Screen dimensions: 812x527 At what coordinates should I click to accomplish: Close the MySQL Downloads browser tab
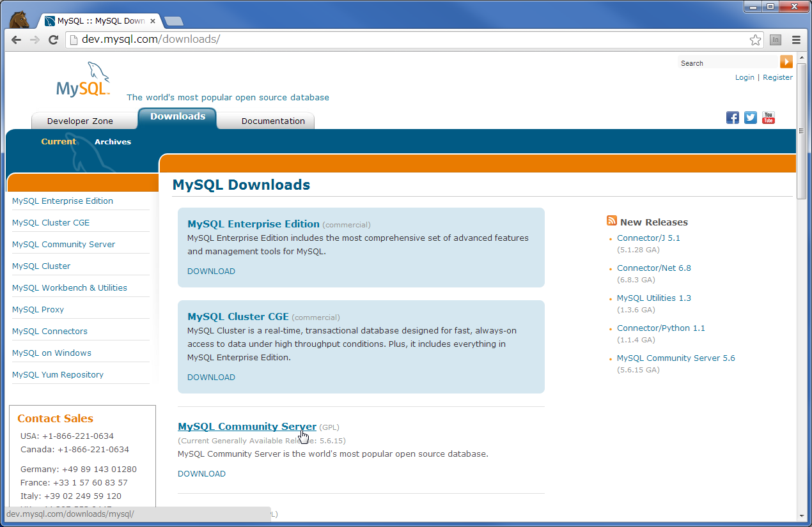[x=153, y=20]
